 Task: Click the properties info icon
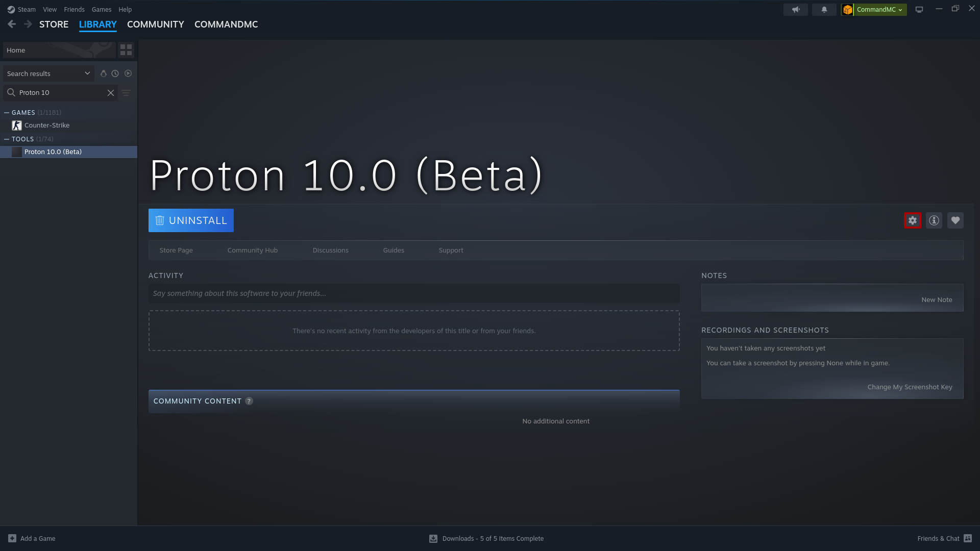934,220
